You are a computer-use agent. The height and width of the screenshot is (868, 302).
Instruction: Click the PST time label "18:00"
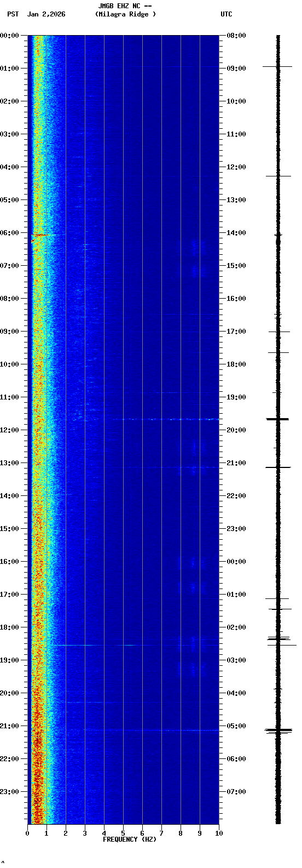(x=9, y=627)
